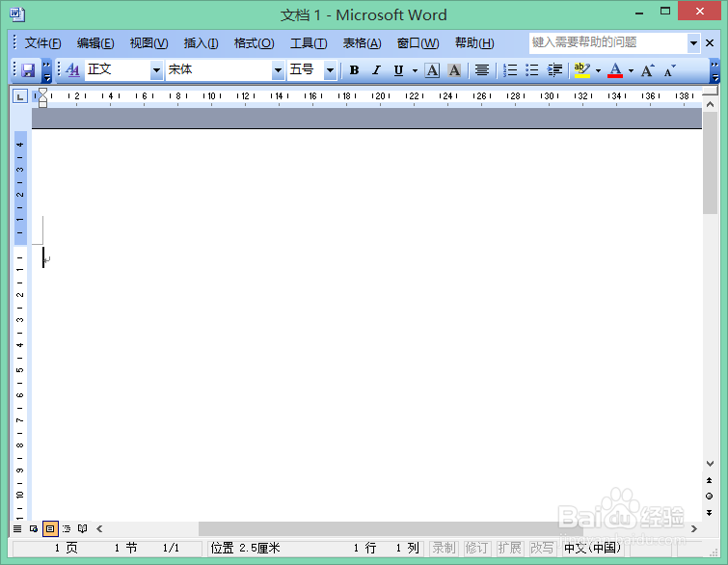Click the grow font icon
Image resolution: width=728 pixels, height=565 pixels.
click(648, 70)
